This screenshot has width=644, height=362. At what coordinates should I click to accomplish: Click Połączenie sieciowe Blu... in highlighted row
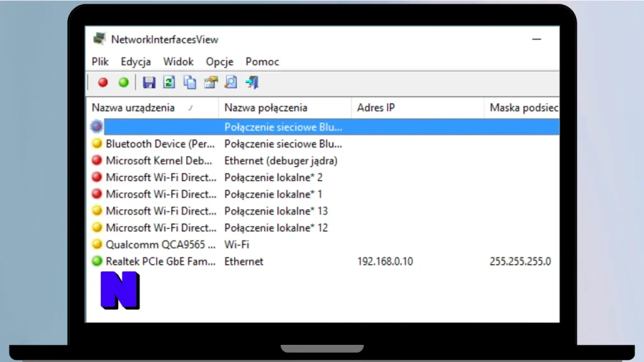(x=283, y=127)
